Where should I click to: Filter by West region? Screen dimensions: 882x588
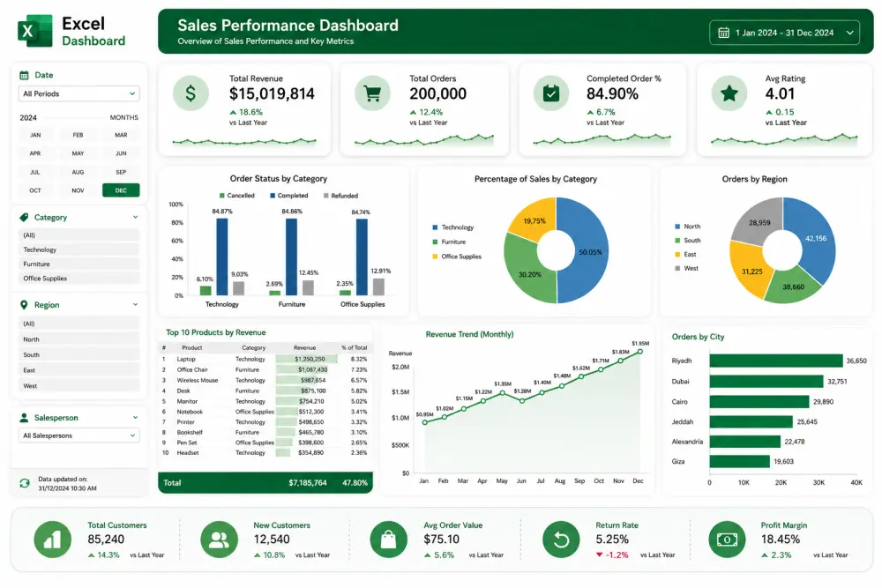click(x=78, y=385)
